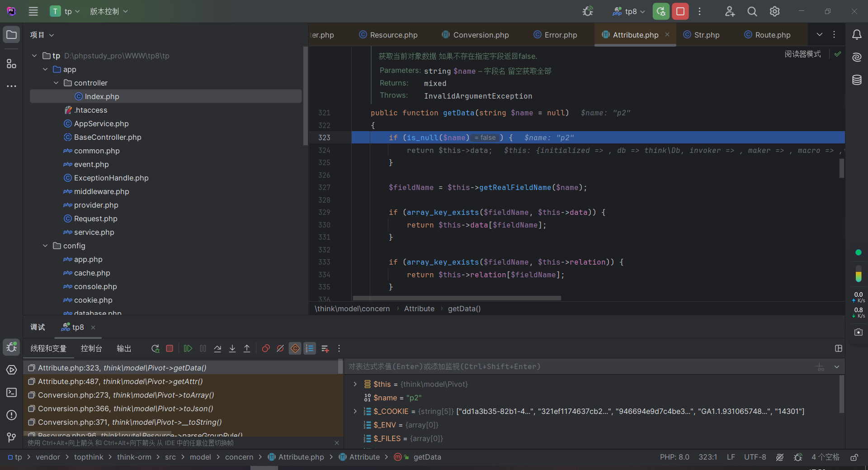The width and height of the screenshot is (868, 470).
Task: Click View Breakpoints red circles icon
Action: click(x=266, y=348)
